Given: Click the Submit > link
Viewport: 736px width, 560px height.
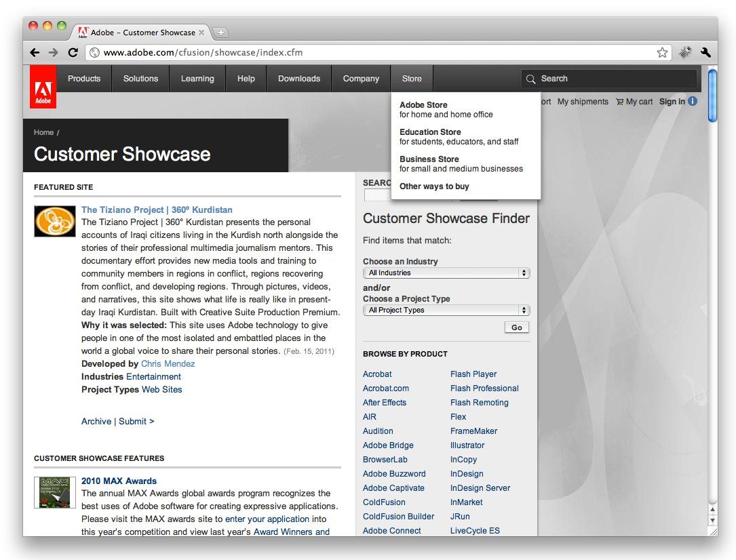Looking at the screenshot, I should 136,421.
